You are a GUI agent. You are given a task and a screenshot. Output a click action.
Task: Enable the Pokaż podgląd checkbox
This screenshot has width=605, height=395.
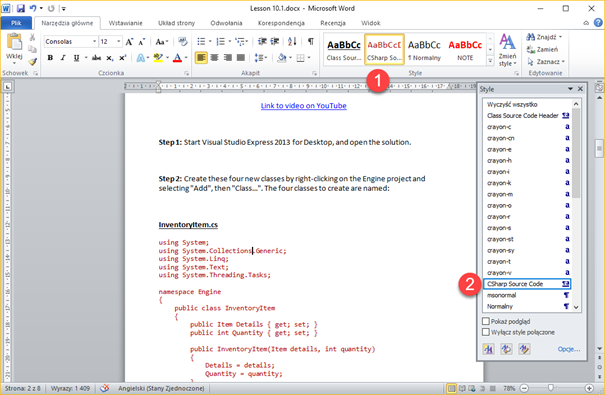click(x=486, y=321)
